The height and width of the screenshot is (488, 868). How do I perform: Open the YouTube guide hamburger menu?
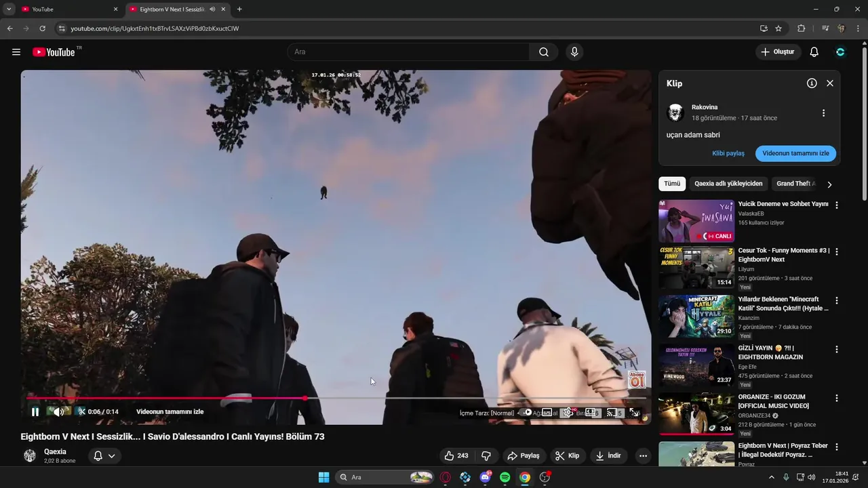[16, 52]
